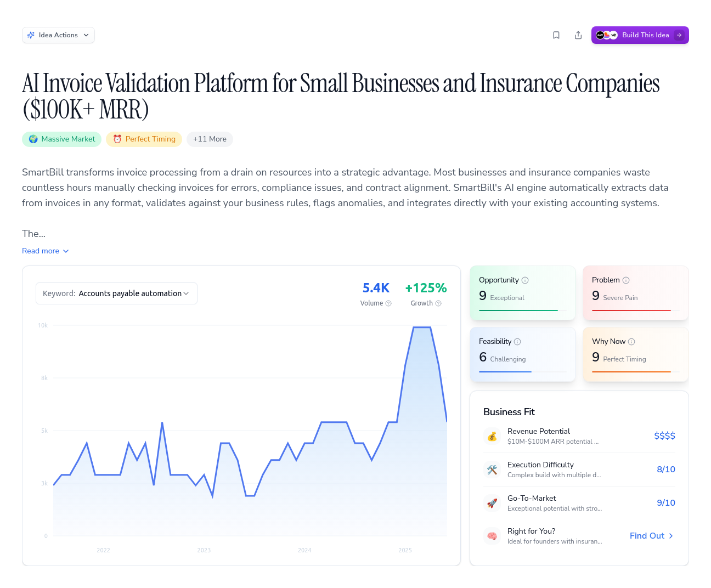Open the Keyword Accounts payable automation dropdown
711x588 pixels.
116,293
